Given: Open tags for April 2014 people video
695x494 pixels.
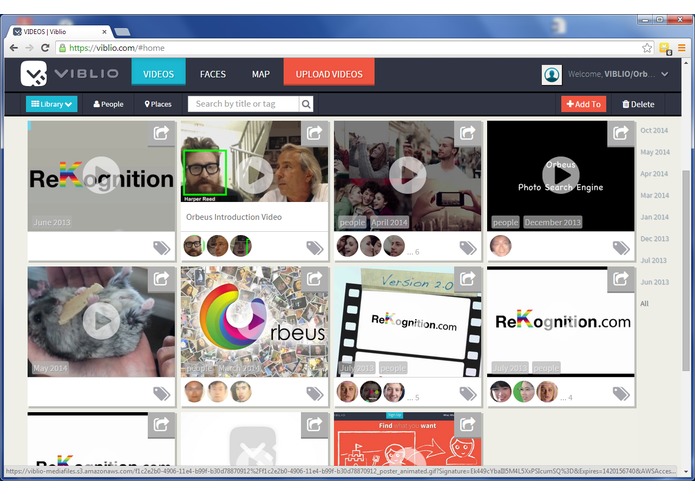Looking at the screenshot, I should (468, 248).
